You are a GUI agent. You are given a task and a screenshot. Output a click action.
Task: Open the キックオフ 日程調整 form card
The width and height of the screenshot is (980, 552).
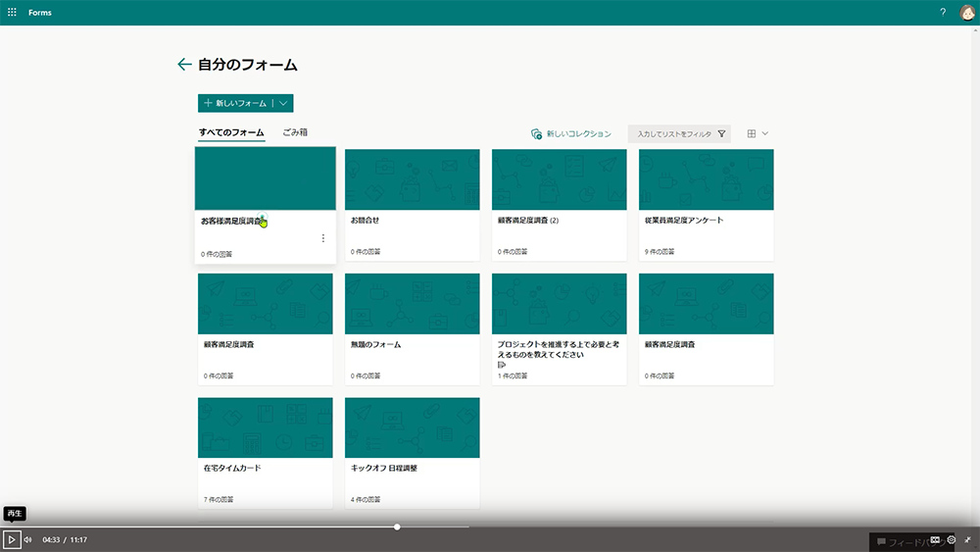(413, 453)
